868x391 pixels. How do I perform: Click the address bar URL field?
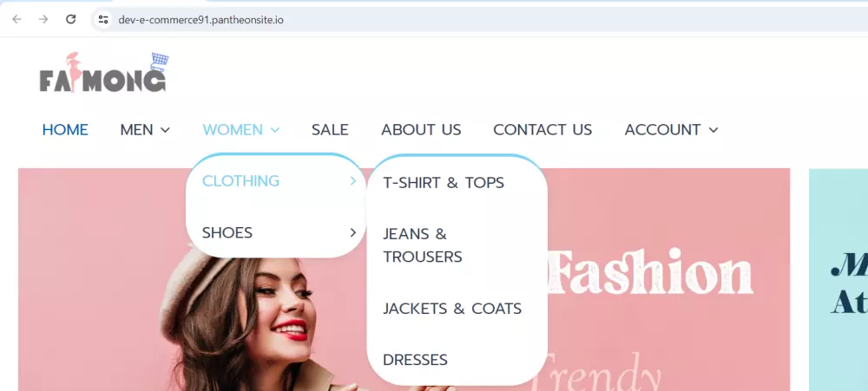click(x=479, y=20)
